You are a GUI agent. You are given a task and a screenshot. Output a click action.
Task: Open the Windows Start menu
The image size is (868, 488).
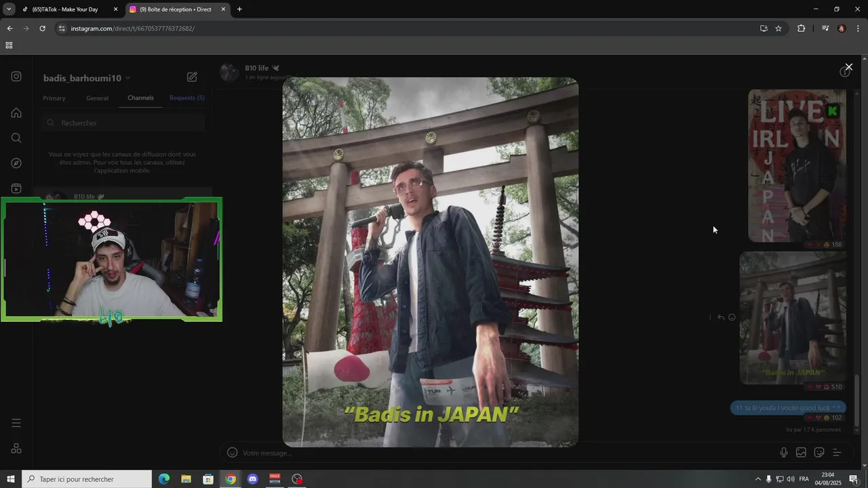coord(11,479)
